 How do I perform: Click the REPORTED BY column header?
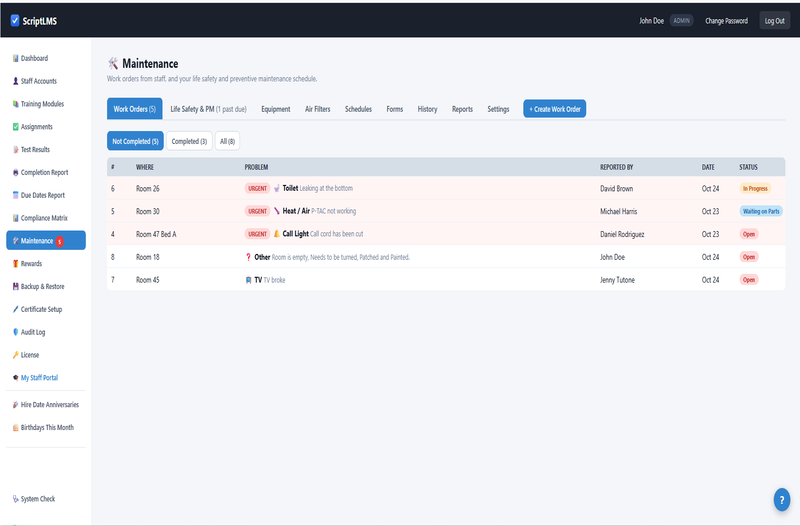pos(616,167)
